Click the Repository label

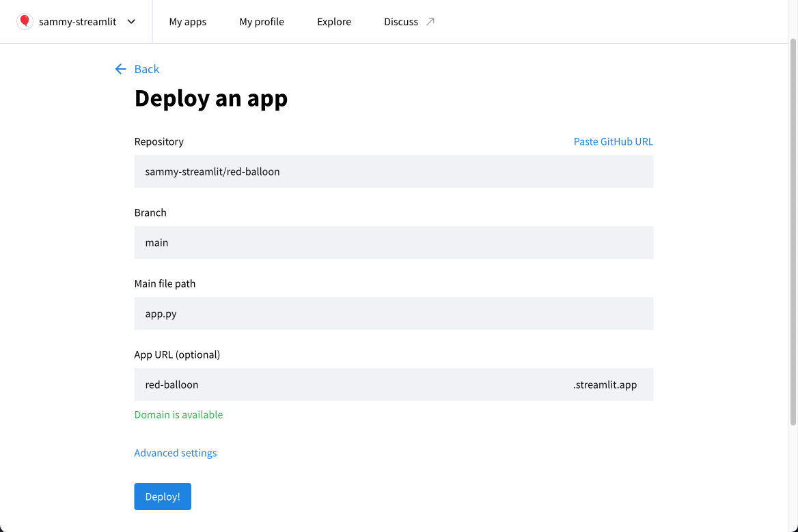click(x=159, y=141)
